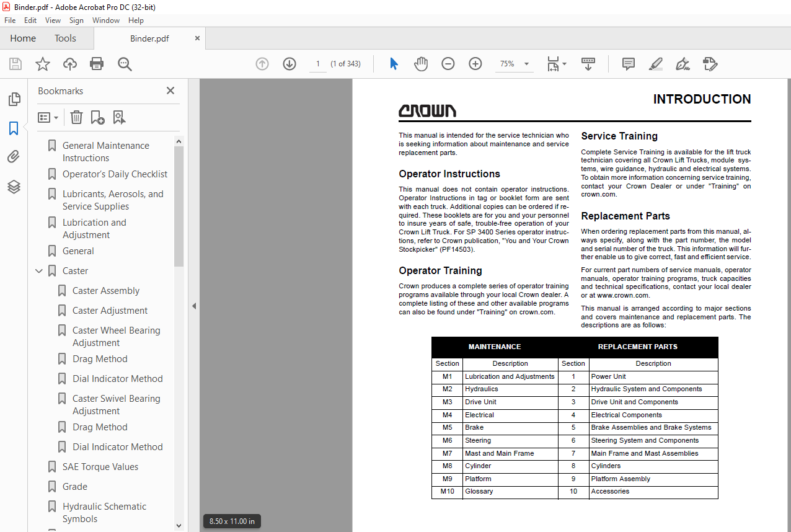
Task: Open the Caster Assembly bookmark
Action: pyautogui.click(x=106, y=291)
